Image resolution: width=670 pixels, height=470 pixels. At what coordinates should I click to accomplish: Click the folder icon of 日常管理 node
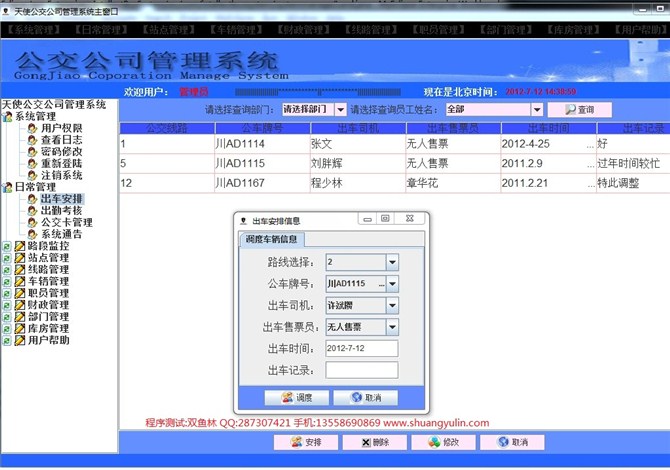tap(7, 187)
